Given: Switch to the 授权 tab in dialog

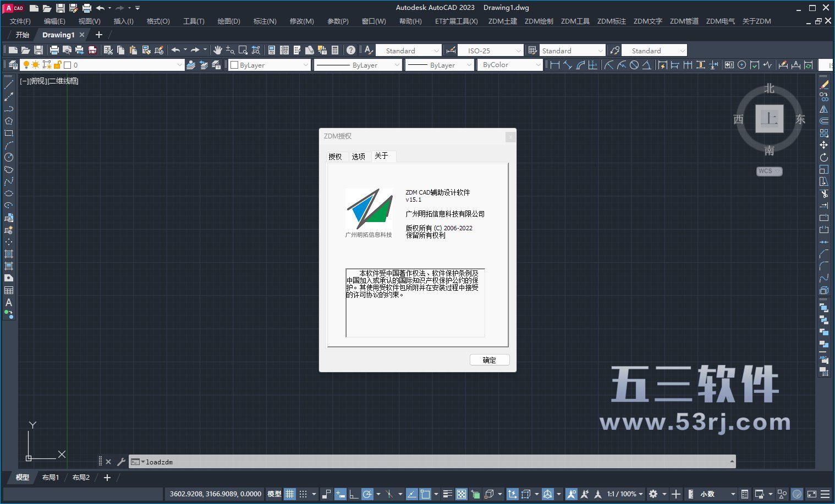Looking at the screenshot, I should (x=335, y=157).
